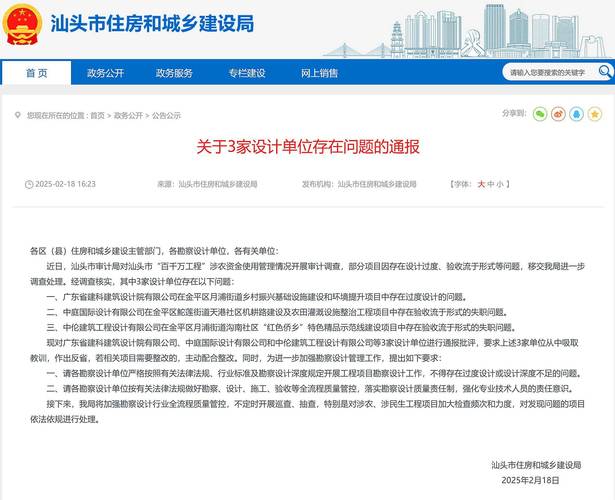
Task: Go to 首页 in breadcrumb
Action: [98, 116]
